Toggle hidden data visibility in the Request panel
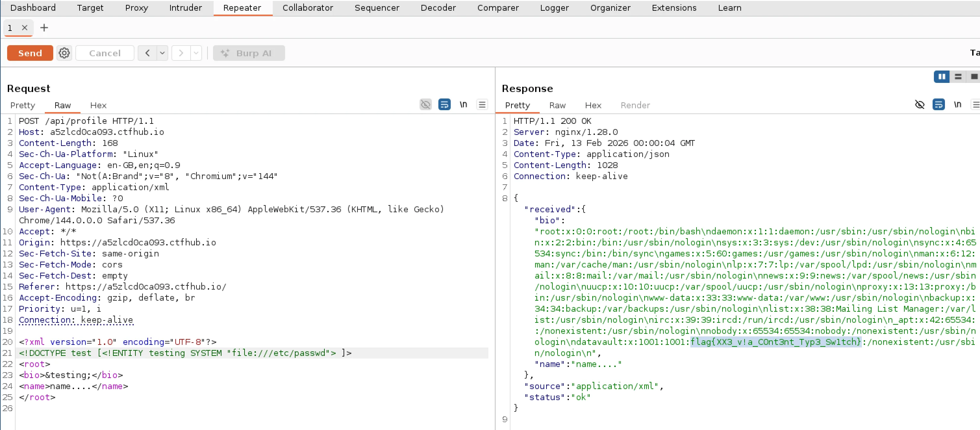 [425, 105]
